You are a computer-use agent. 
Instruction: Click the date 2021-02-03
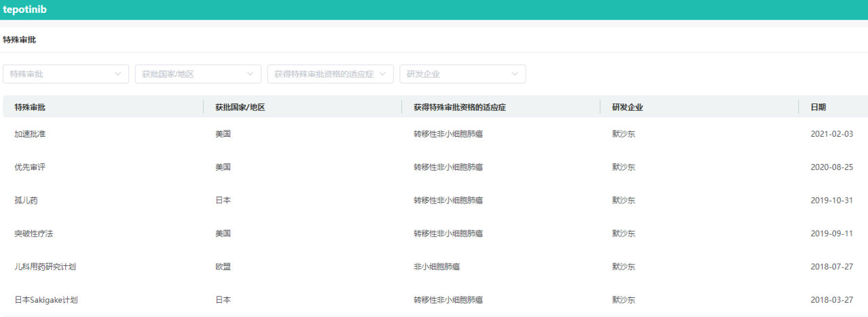pos(831,134)
